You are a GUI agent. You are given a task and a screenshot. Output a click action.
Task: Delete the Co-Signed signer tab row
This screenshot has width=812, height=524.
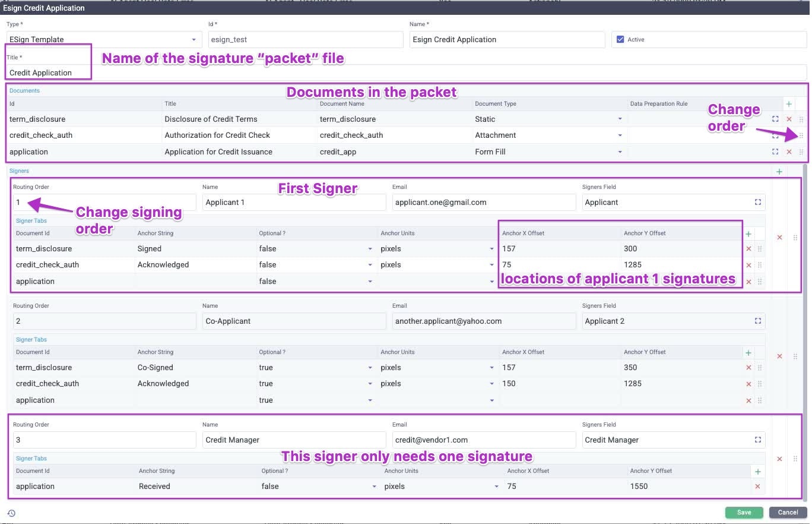[x=748, y=367]
